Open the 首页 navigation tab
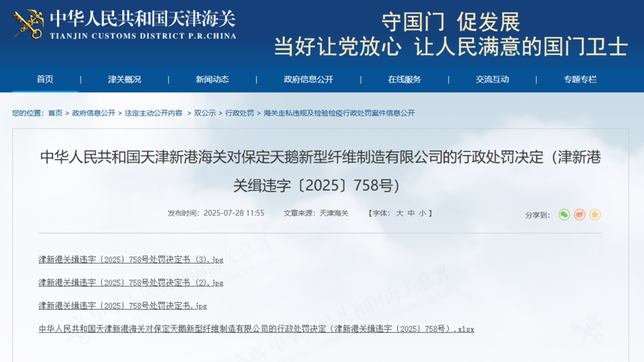This screenshot has width=644, height=362. point(45,79)
